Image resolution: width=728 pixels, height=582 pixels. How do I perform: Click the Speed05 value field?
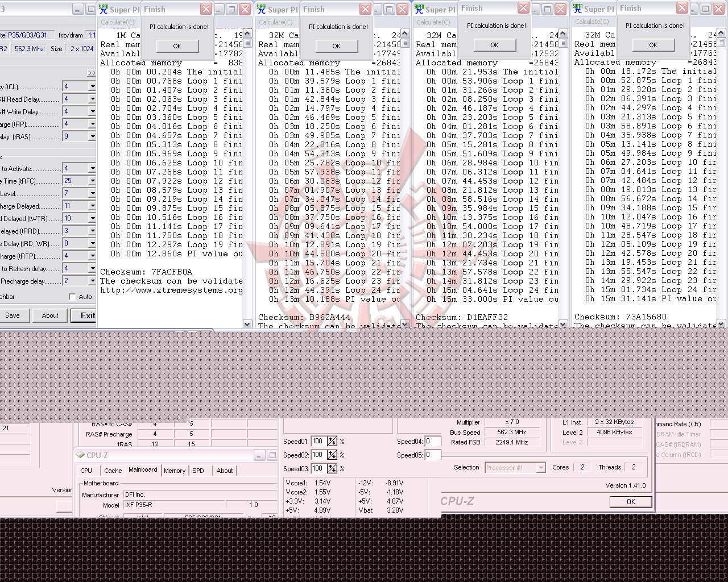point(432,455)
